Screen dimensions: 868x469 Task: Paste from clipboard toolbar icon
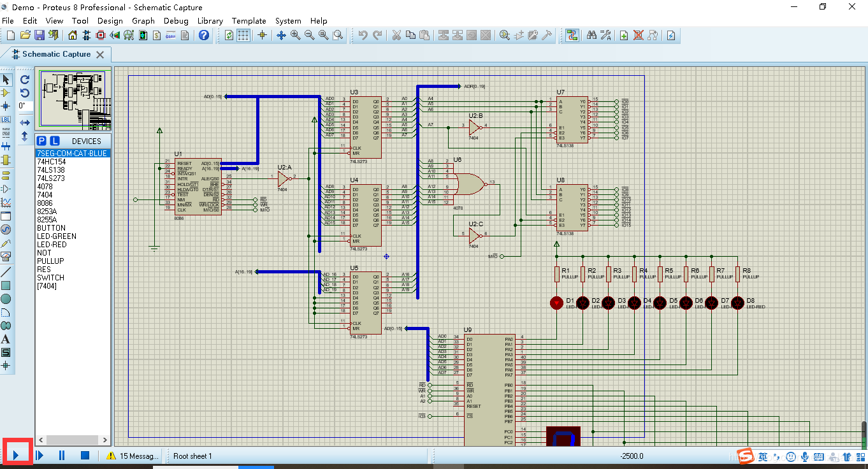pyautogui.click(x=424, y=35)
